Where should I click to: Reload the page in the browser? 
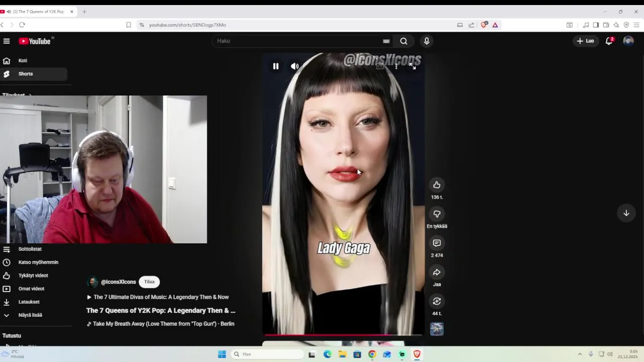(22, 25)
